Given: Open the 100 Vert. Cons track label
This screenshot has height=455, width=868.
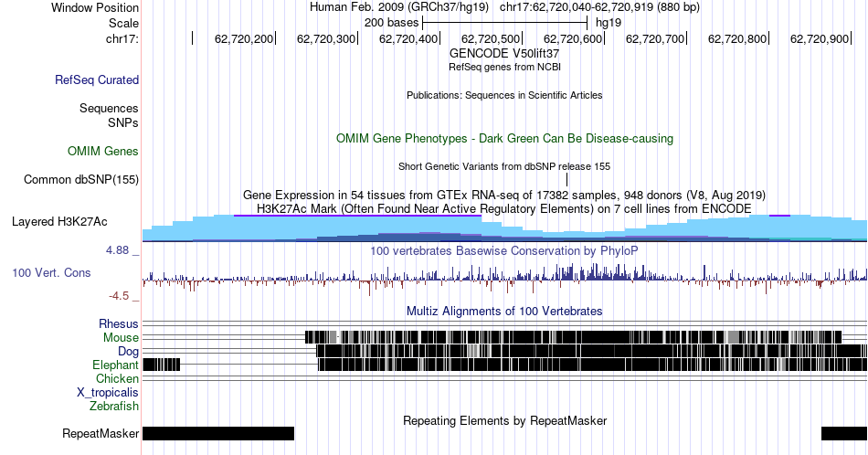Looking at the screenshot, I should 51,272.
